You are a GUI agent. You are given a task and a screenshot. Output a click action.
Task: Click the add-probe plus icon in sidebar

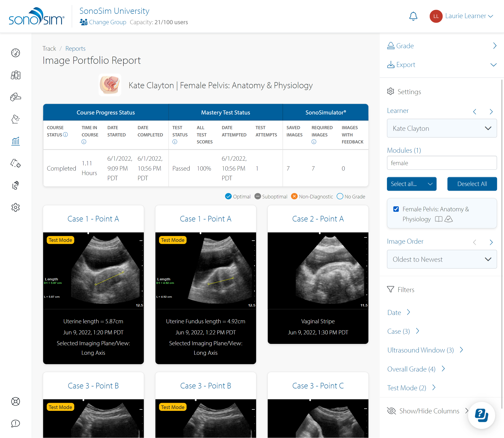(15, 163)
